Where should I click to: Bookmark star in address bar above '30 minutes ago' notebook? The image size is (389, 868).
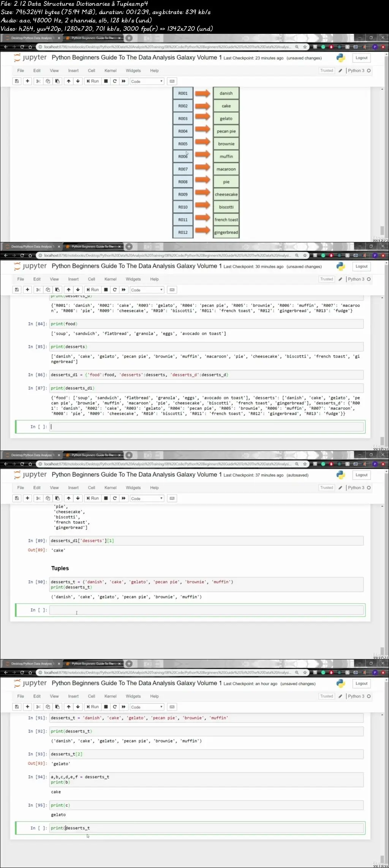click(x=305, y=255)
